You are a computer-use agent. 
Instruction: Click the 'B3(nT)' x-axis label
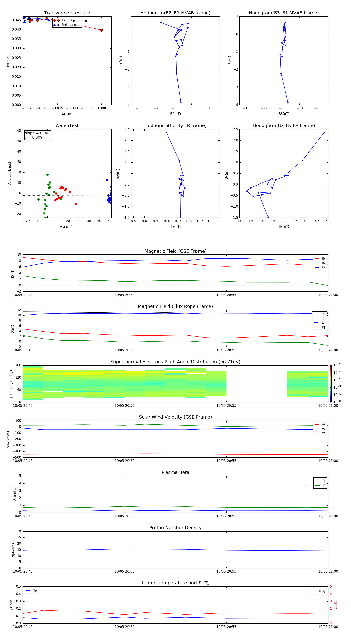[x=284, y=114]
